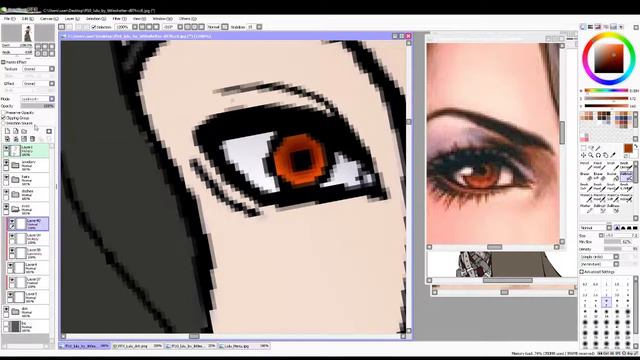
Task: Open the Window menu
Action: 162,19
